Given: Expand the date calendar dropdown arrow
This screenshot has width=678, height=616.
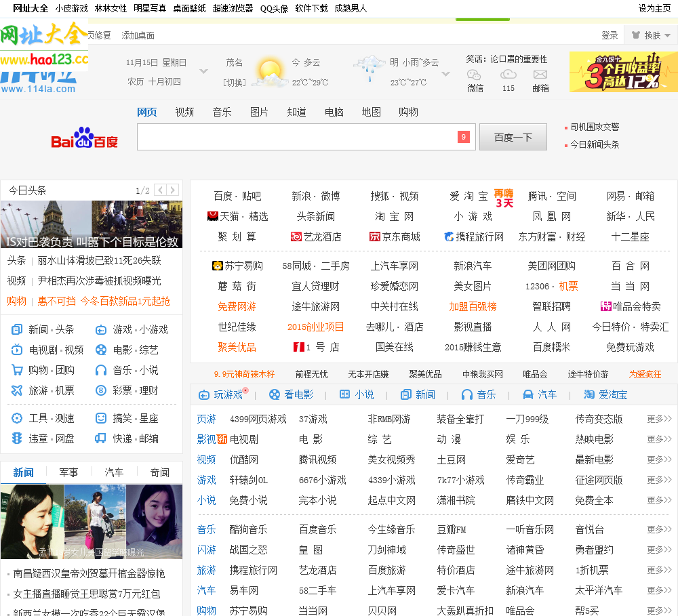Looking at the screenshot, I should (x=203, y=71).
